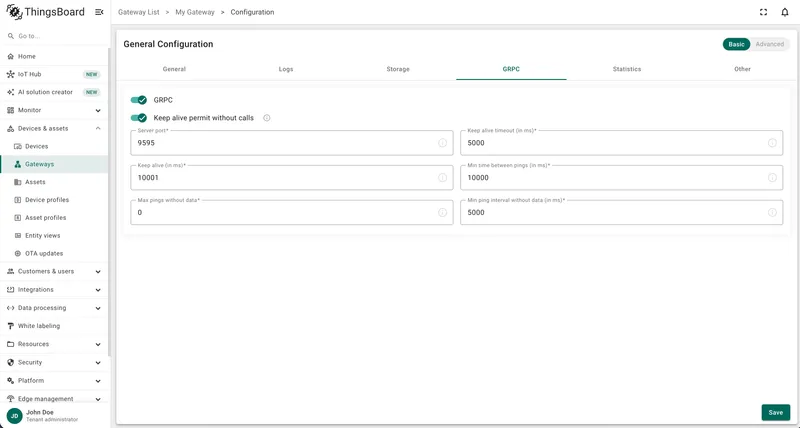Click info icon in Min time between pings
This screenshot has width=800, height=428.
point(772,178)
